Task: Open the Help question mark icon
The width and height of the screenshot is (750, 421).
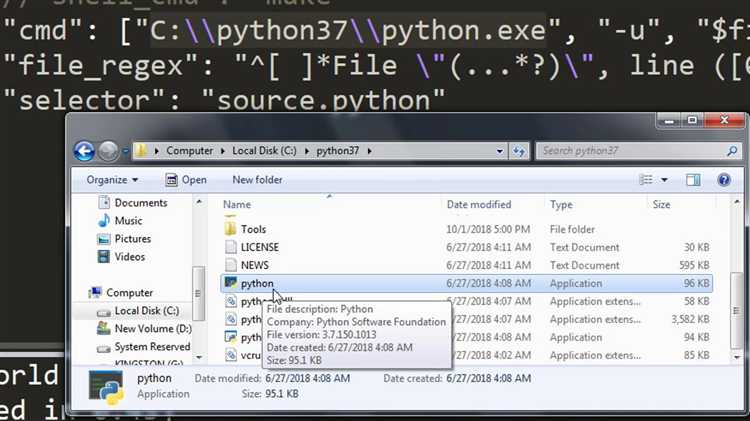Action: coord(726,180)
